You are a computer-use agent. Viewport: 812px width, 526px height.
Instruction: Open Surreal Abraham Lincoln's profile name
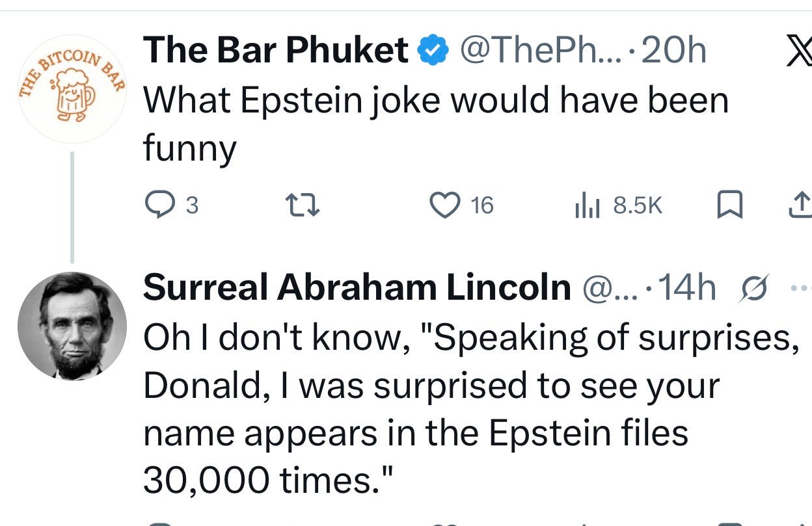(x=357, y=287)
